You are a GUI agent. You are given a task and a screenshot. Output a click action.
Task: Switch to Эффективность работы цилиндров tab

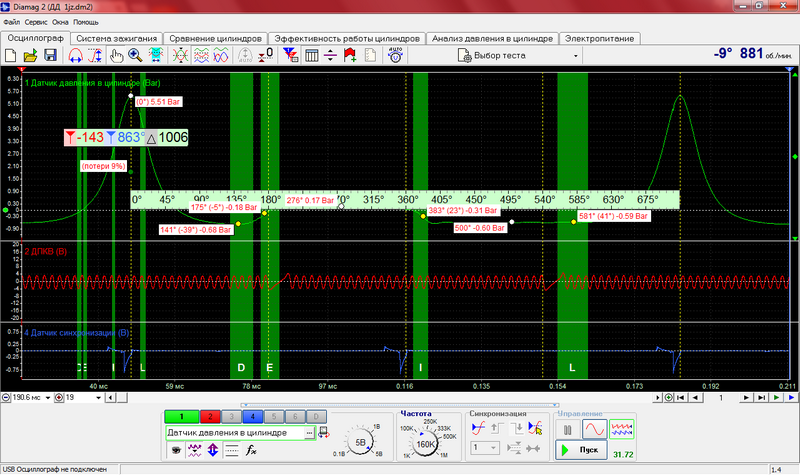(x=347, y=38)
